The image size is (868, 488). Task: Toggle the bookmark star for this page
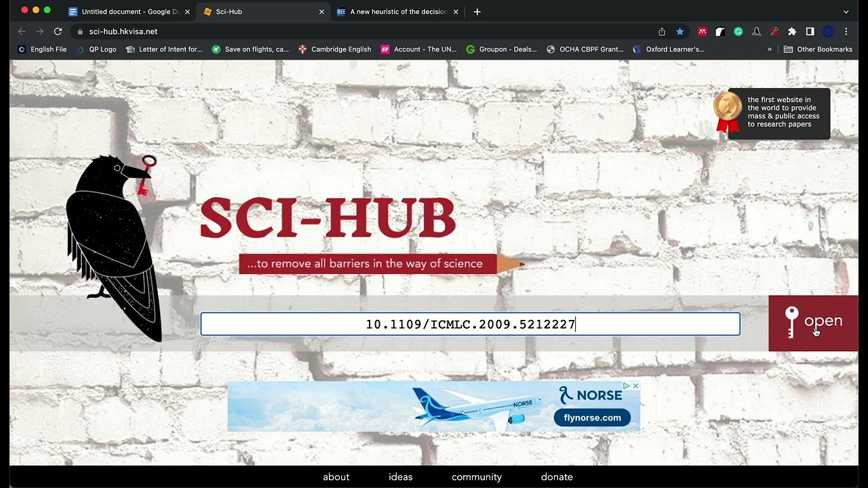pyautogui.click(x=679, y=31)
